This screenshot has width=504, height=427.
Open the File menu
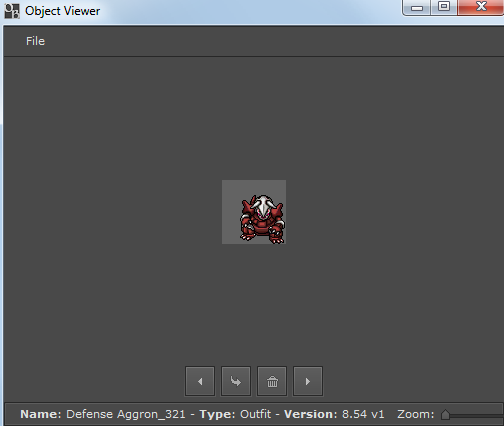pyautogui.click(x=35, y=41)
